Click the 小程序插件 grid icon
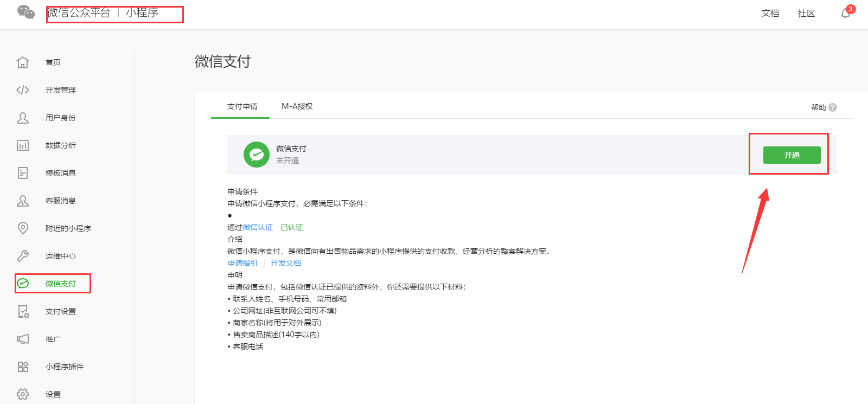 [23, 367]
